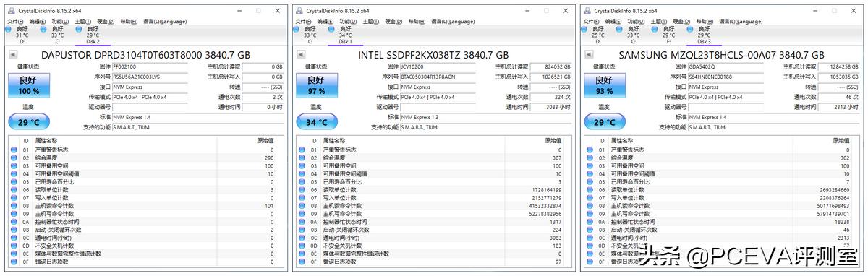The height and width of the screenshot is (276, 868).
Task: Open 语言(L)(Language) menu in DAPUSTOR window
Action: [166, 21]
